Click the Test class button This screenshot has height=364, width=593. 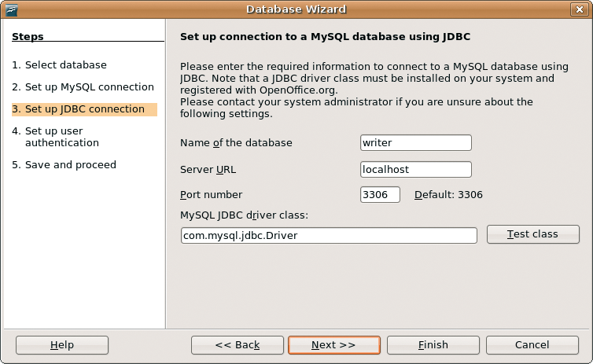(x=532, y=234)
